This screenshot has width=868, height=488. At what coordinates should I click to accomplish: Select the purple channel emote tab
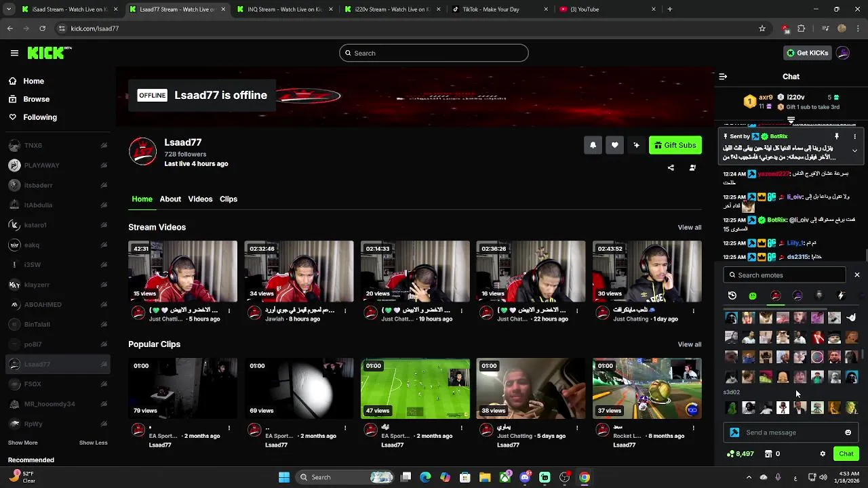pyautogui.click(x=797, y=296)
